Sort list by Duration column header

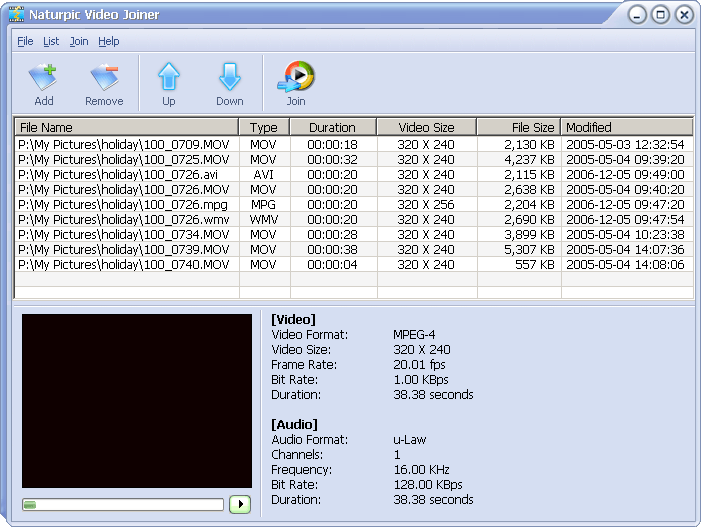click(x=333, y=127)
